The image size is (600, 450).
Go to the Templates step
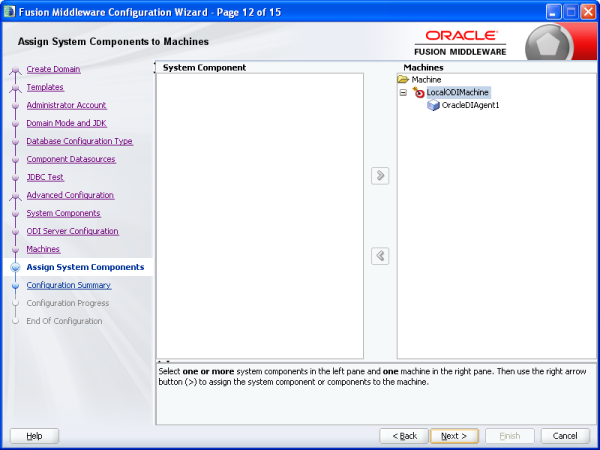45,87
